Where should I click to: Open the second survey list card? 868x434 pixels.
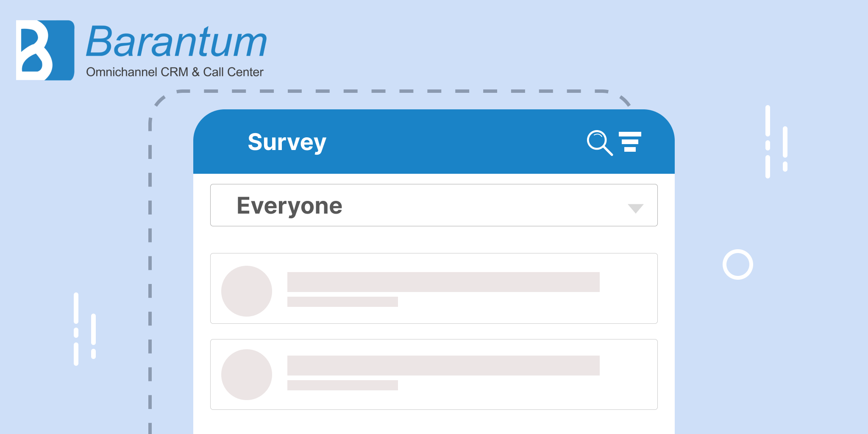[x=434, y=374]
